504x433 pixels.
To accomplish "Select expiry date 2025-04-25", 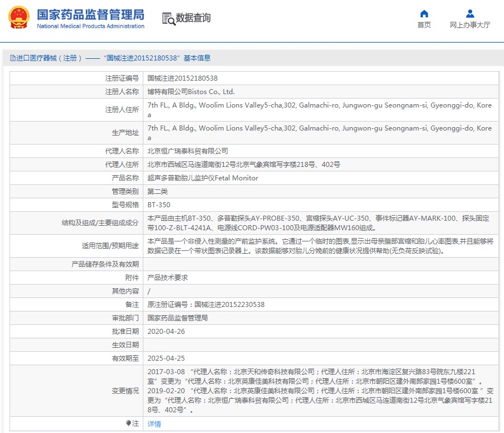I will click(x=166, y=358).
